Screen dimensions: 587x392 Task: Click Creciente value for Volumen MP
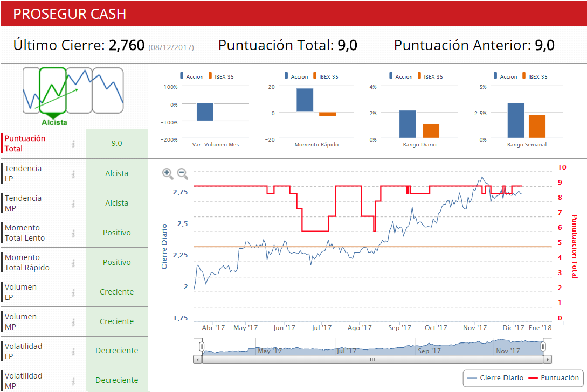tap(117, 321)
